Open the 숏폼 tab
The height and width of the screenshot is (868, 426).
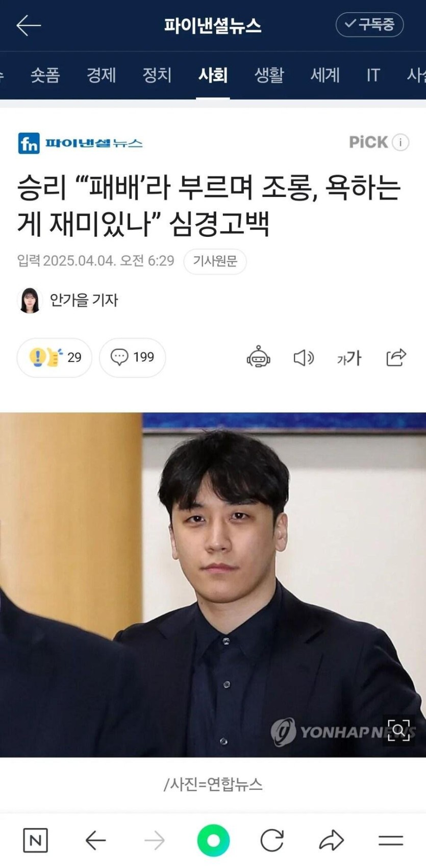(45, 76)
